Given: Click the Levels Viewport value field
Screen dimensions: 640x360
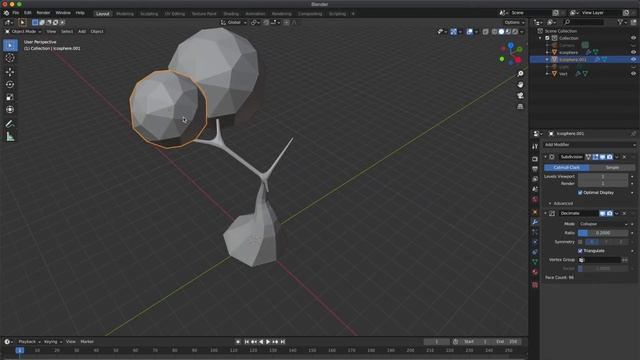Looking at the screenshot, I should [x=603, y=177].
